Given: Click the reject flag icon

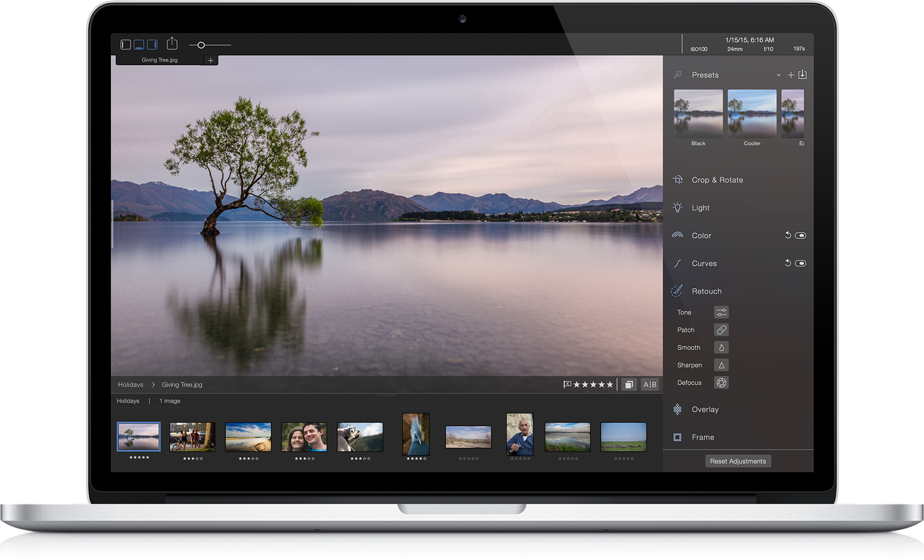Looking at the screenshot, I should tap(567, 384).
